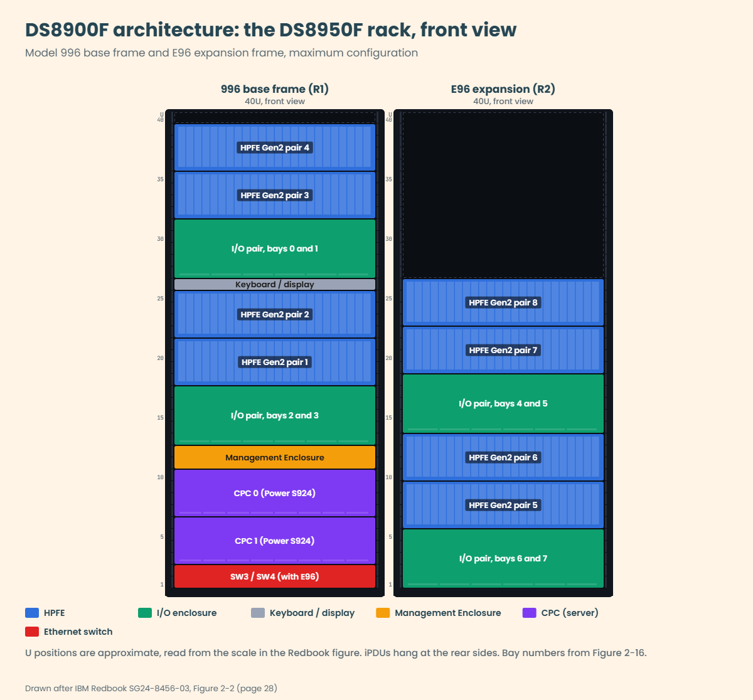The image size is (753, 700).
Task: Select the Keyboard / display rack unit
Action: click(x=275, y=284)
